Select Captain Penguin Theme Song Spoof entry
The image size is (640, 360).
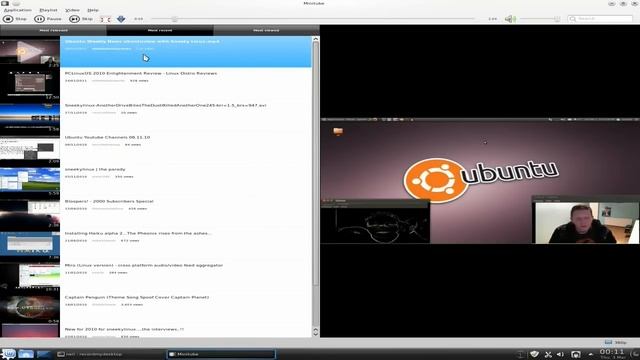tap(186, 307)
